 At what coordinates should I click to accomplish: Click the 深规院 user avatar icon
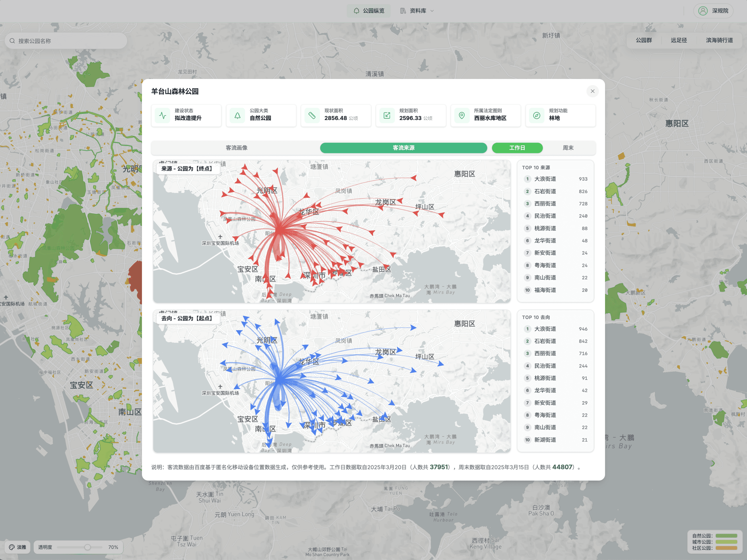click(x=703, y=11)
